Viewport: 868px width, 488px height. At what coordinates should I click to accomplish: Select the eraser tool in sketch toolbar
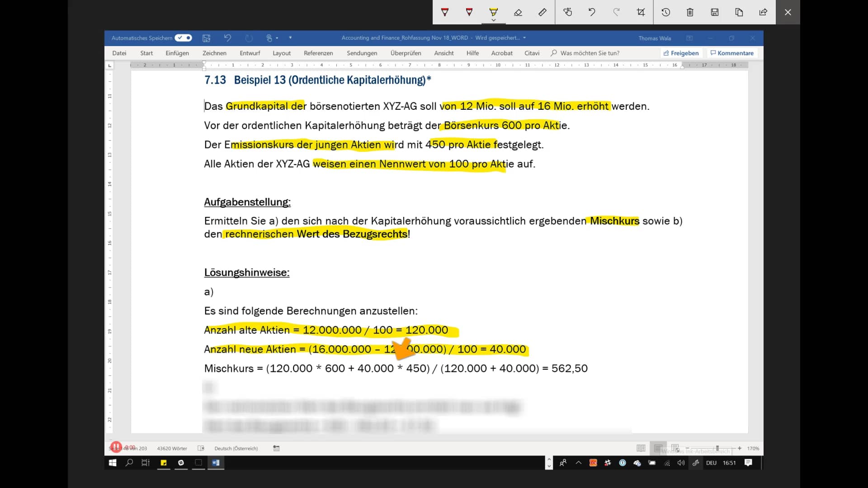click(518, 12)
